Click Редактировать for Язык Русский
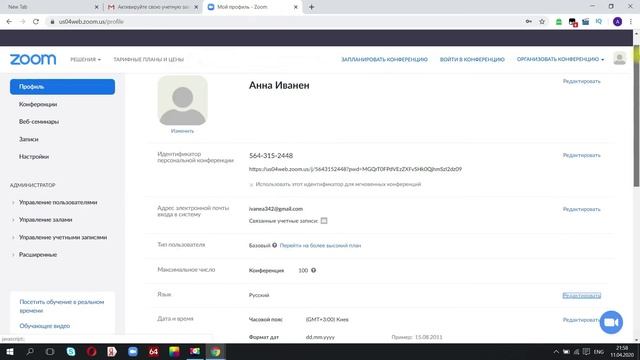640x360 pixels. click(582, 296)
